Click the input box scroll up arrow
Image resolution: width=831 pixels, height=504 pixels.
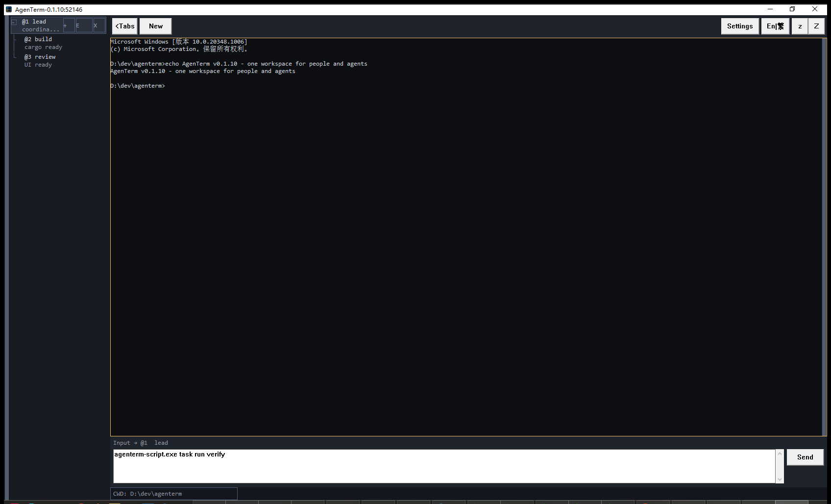click(780, 454)
